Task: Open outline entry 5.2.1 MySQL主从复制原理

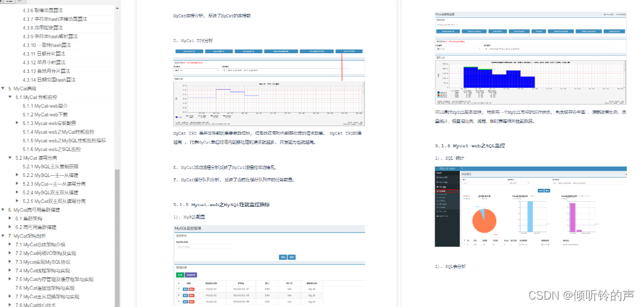Action: tap(51, 166)
